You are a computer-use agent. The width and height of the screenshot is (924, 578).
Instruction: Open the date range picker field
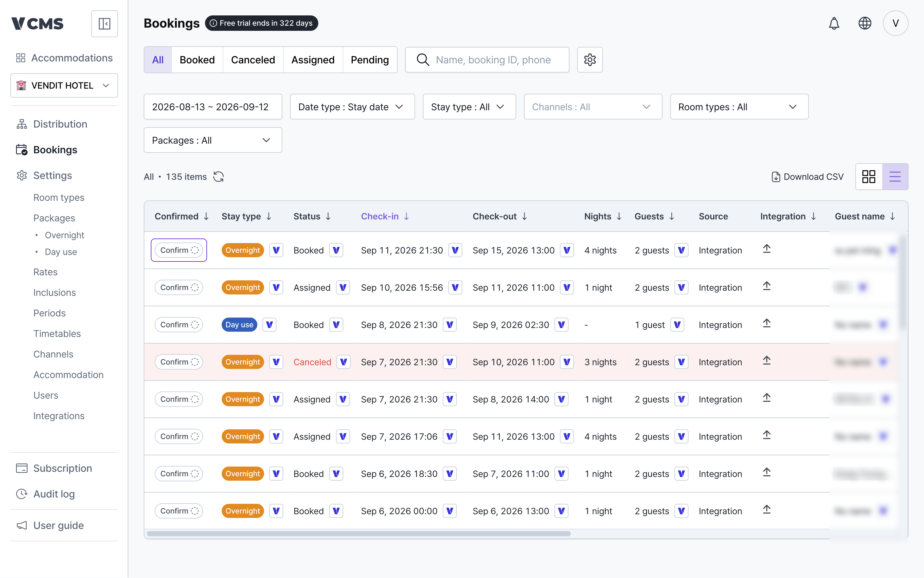[x=213, y=107]
